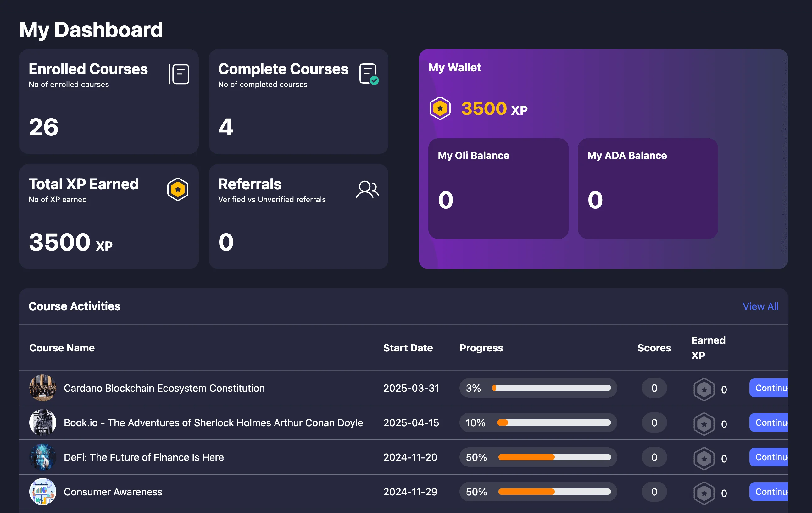This screenshot has width=812, height=513.
Task: Click the Consumer Awareness course name
Action: click(113, 492)
